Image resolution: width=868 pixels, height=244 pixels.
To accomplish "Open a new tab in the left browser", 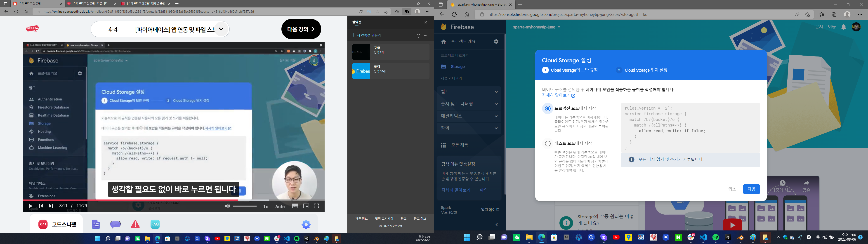I will (x=177, y=4).
